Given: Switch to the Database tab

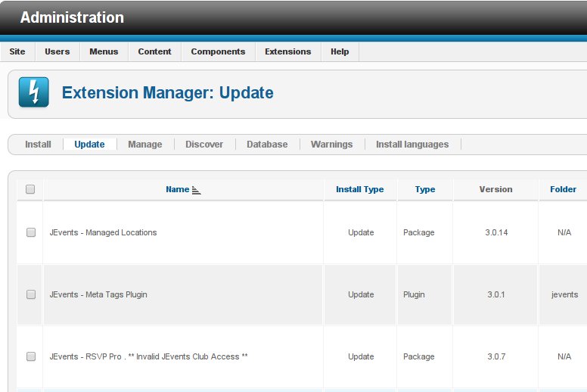Looking at the screenshot, I should tap(267, 144).
